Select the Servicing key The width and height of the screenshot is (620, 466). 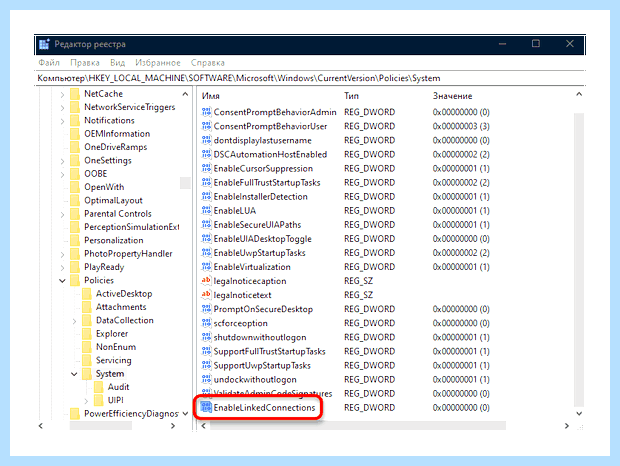pos(113,360)
